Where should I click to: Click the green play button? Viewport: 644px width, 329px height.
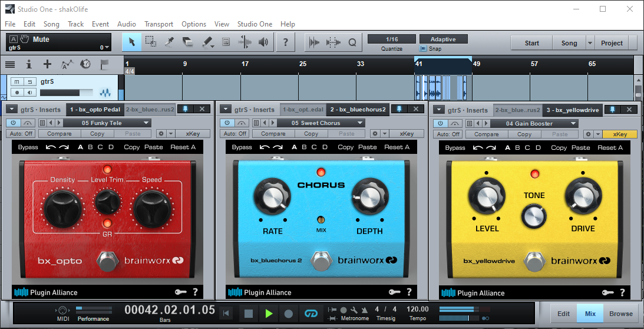(269, 314)
